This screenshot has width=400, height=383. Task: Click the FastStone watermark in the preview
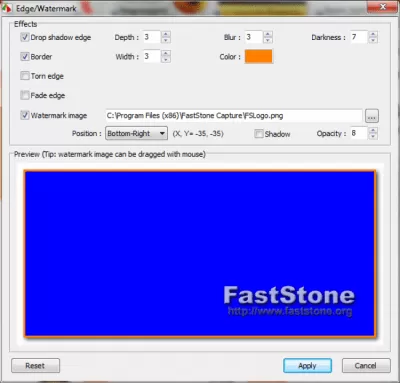[x=289, y=301]
